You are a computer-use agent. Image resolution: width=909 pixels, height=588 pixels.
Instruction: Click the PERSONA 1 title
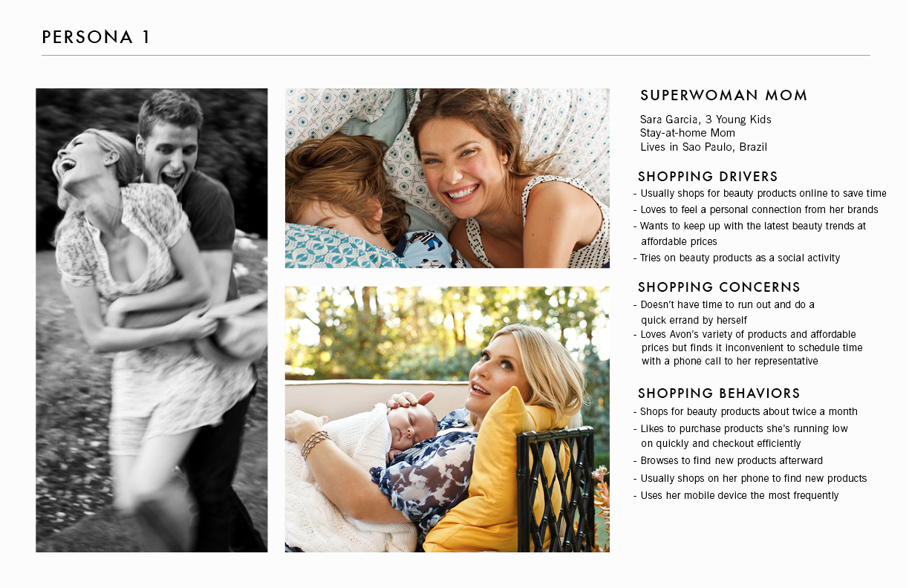tap(97, 37)
